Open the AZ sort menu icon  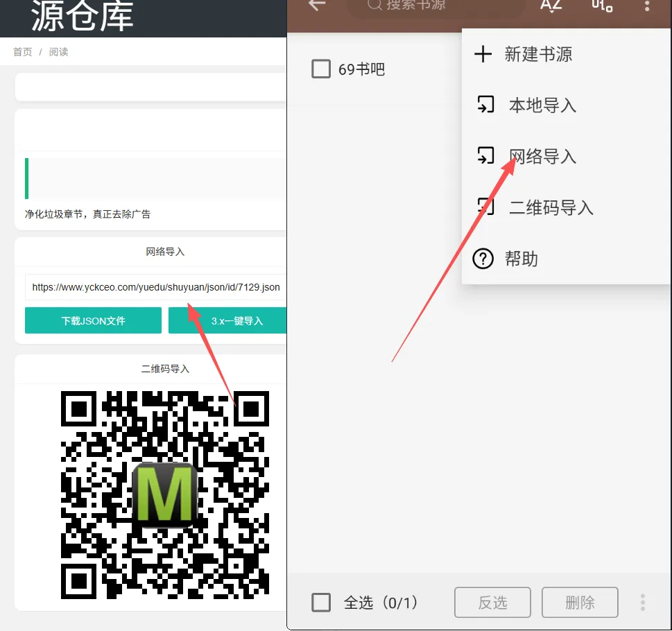coord(551,6)
